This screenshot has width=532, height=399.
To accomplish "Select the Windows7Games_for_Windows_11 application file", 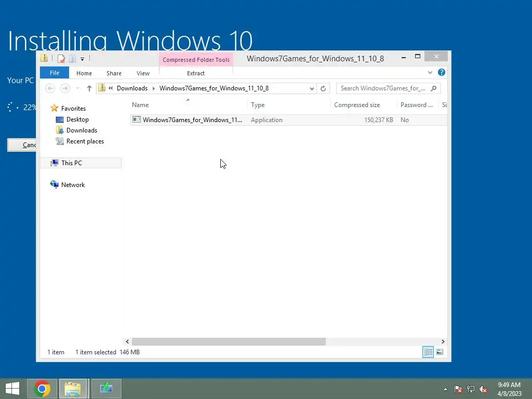I will 288,120.
